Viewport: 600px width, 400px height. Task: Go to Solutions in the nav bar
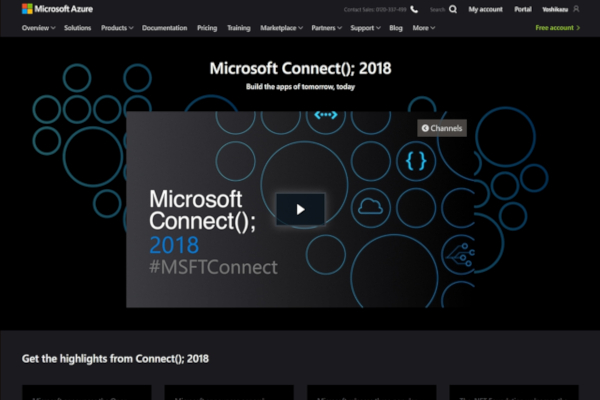(78, 28)
